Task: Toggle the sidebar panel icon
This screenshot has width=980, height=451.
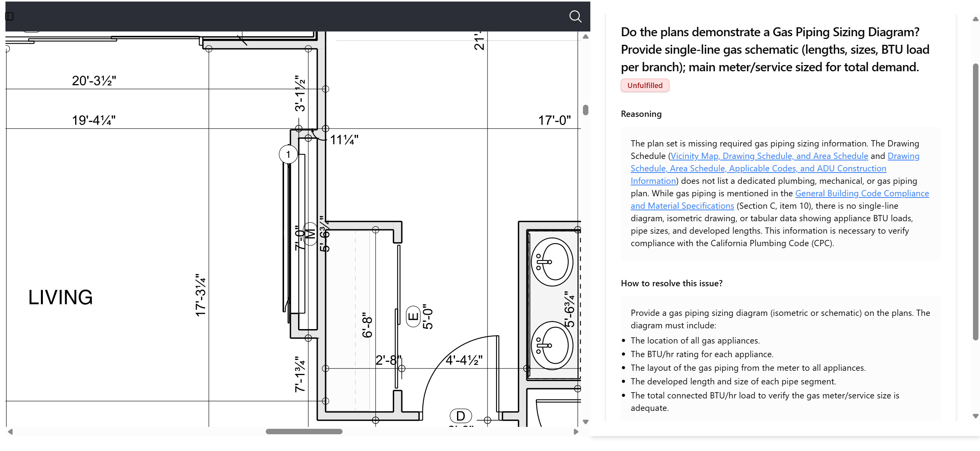Action: pyautogui.click(x=10, y=16)
